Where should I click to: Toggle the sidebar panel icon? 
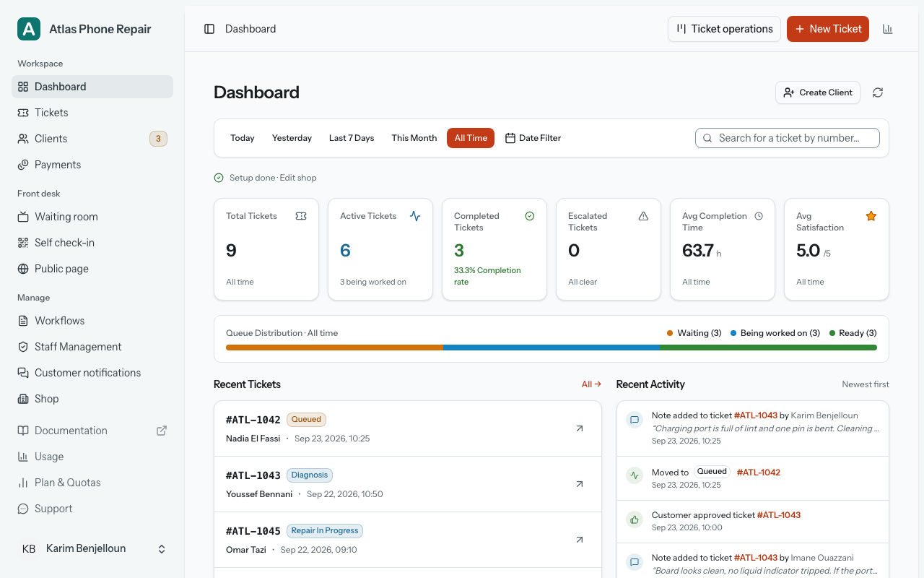click(209, 29)
